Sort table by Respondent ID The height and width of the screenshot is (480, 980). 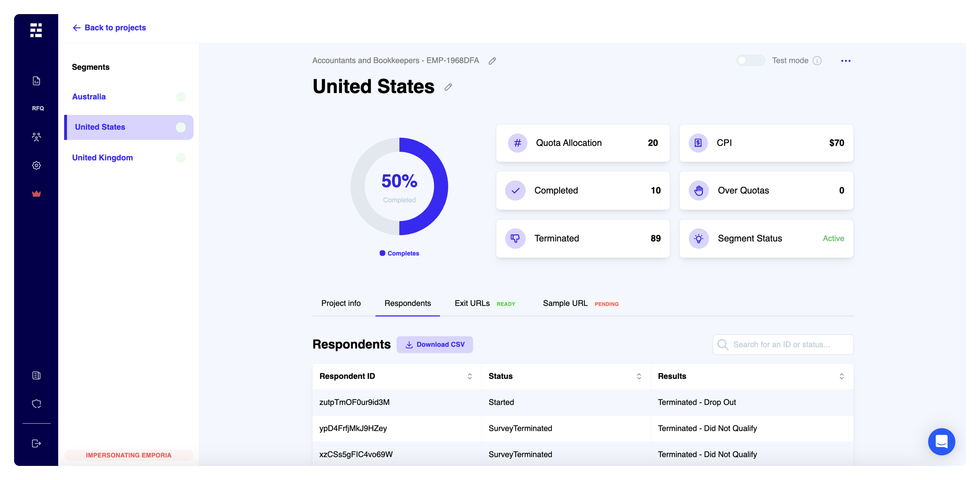470,376
